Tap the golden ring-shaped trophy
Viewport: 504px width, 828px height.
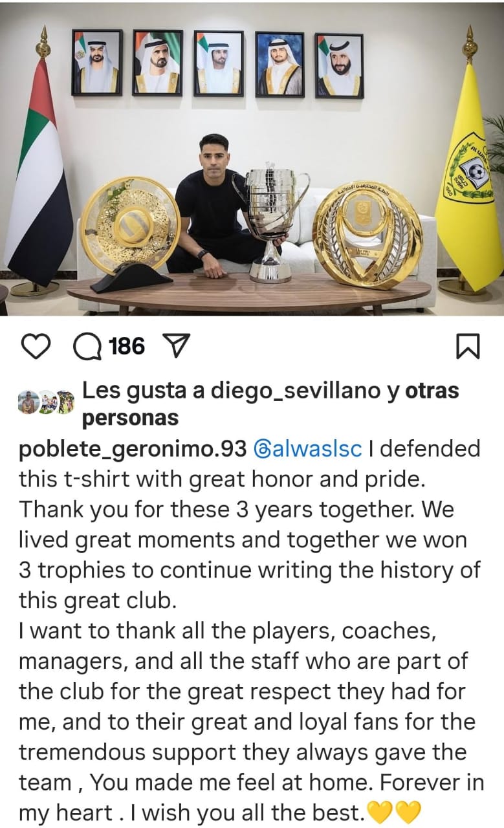(367, 234)
